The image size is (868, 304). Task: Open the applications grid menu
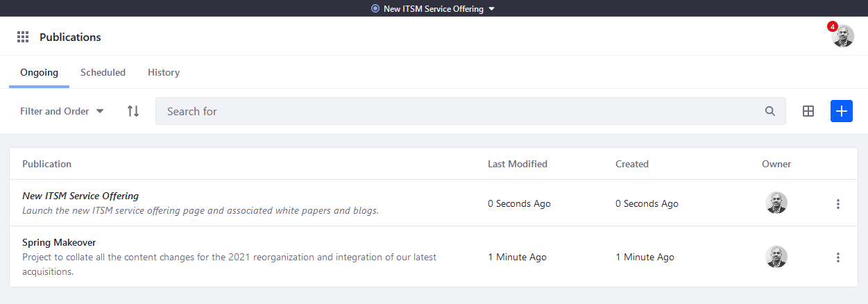coord(23,37)
